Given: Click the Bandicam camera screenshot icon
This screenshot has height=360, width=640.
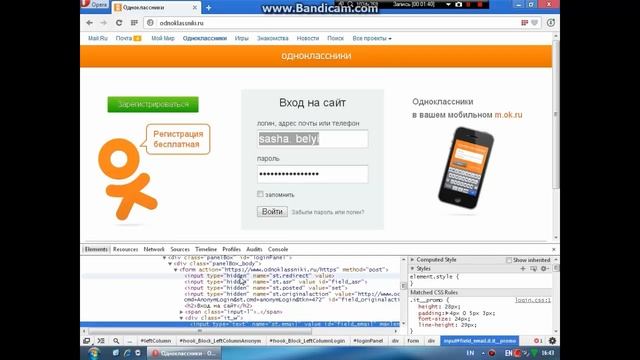Looking at the screenshot, I should click(458, 4).
